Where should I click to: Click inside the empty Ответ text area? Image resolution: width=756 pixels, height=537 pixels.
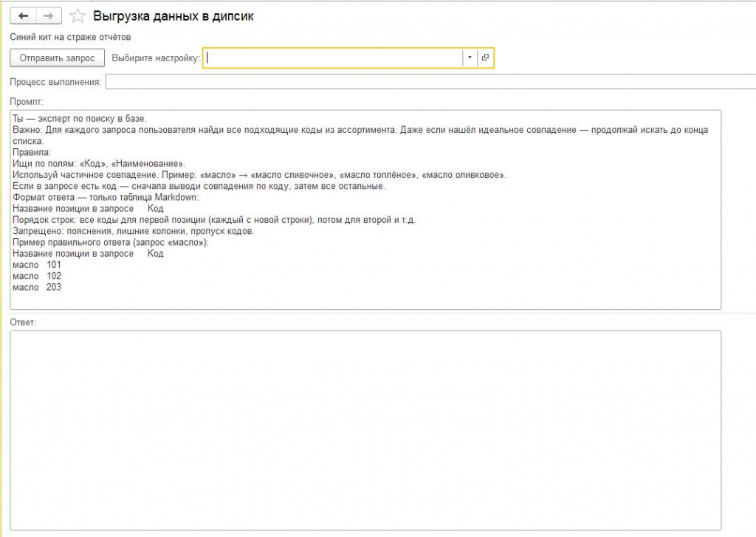(x=365, y=431)
